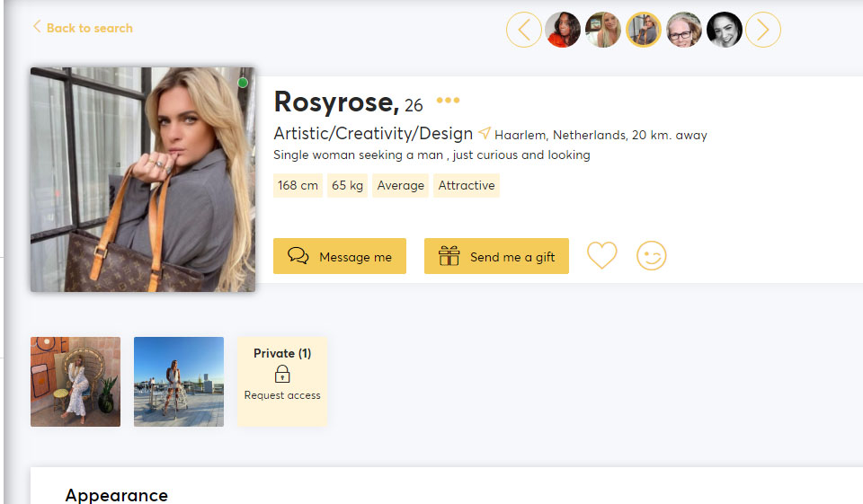863x504 pixels.
Task: Send a wink with the smiley icon
Action: tap(652, 256)
